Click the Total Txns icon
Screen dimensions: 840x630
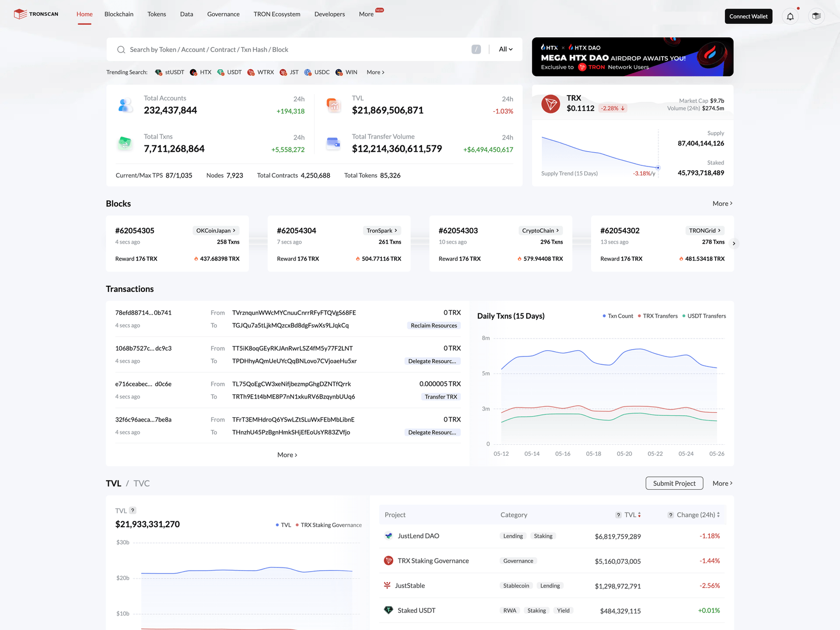[125, 143]
